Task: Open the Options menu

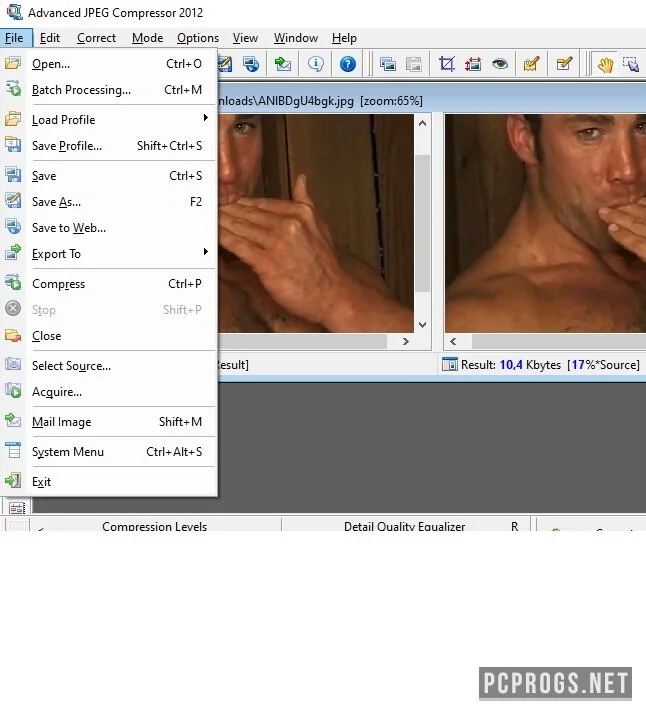Action: (198, 38)
